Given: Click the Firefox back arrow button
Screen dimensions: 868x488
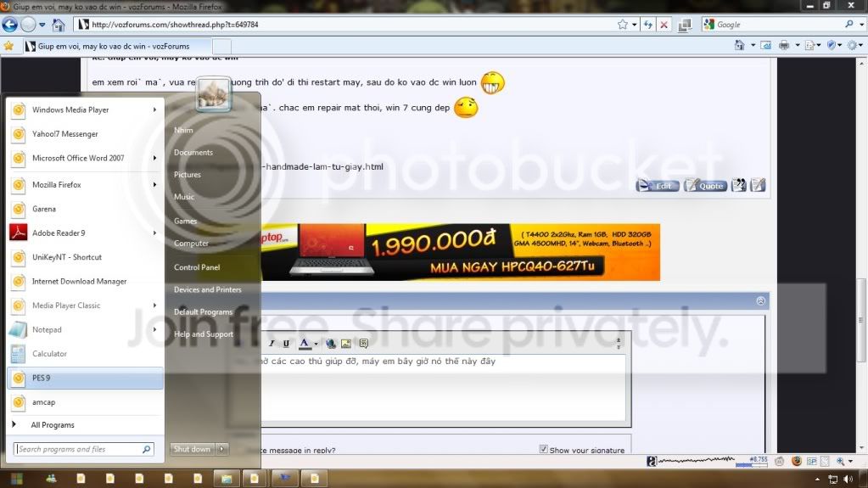Looking at the screenshot, I should [x=9, y=25].
